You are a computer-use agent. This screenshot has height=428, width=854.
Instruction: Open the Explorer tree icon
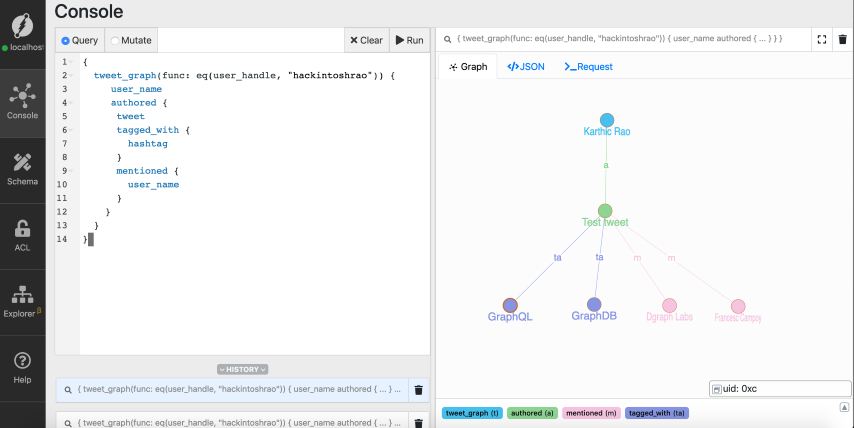pos(22,300)
